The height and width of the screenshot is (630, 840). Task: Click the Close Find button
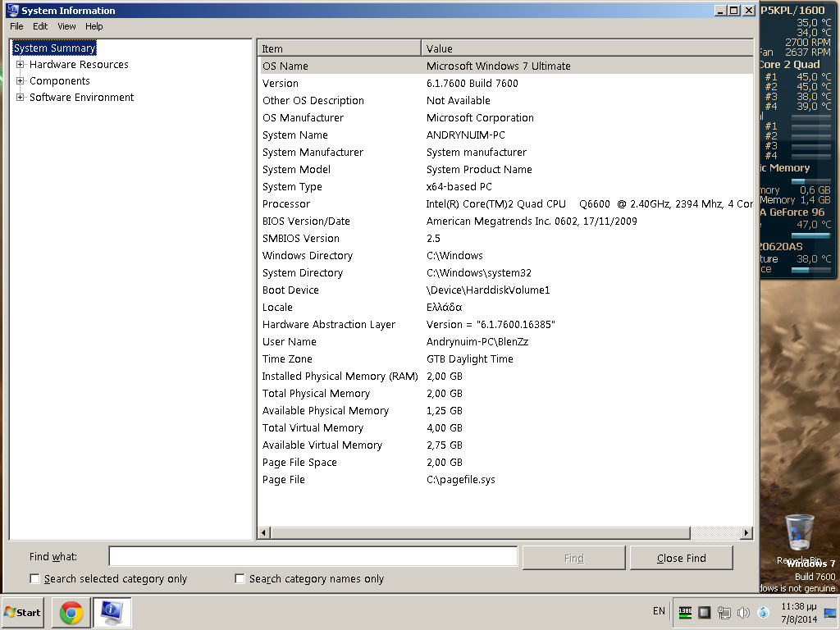(x=682, y=558)
